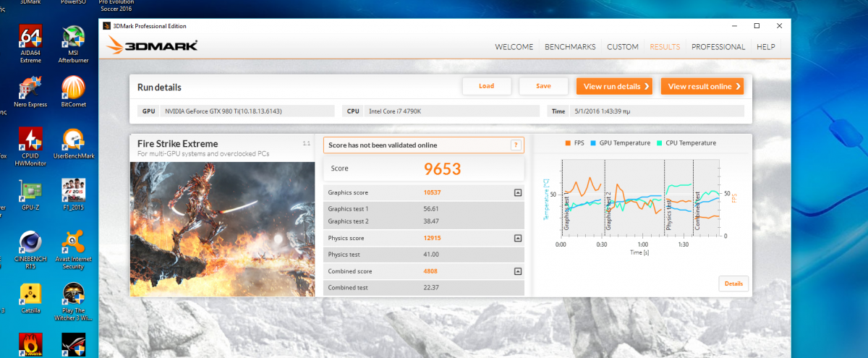The image size is (868, 358).
Task: Open the BitComet desktop icon
Action: coord(73,93)
